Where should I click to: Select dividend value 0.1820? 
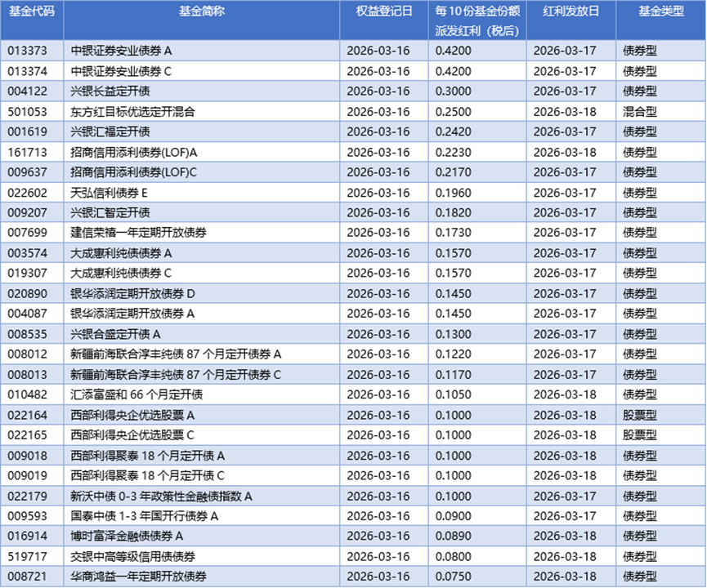(x=453, y=212)
